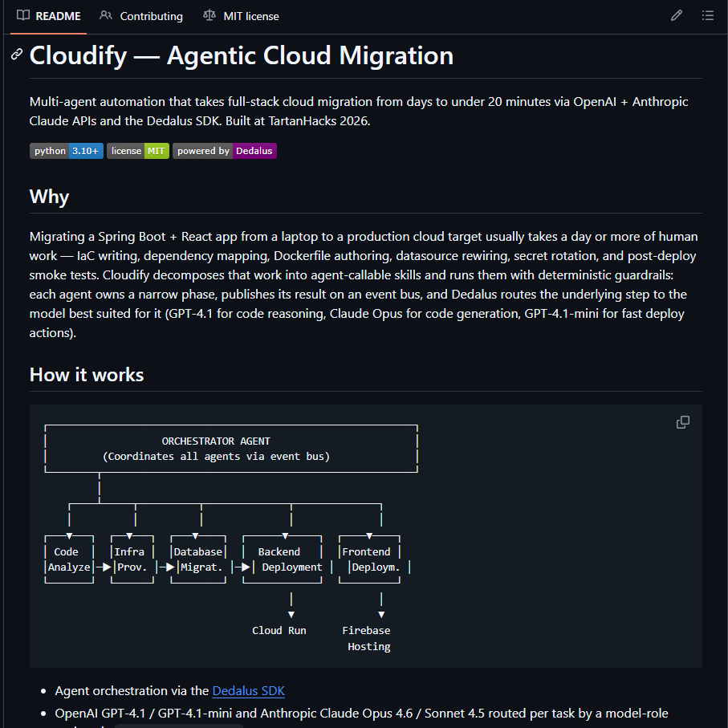Open the MIT license tab

(x=241, y=16)
